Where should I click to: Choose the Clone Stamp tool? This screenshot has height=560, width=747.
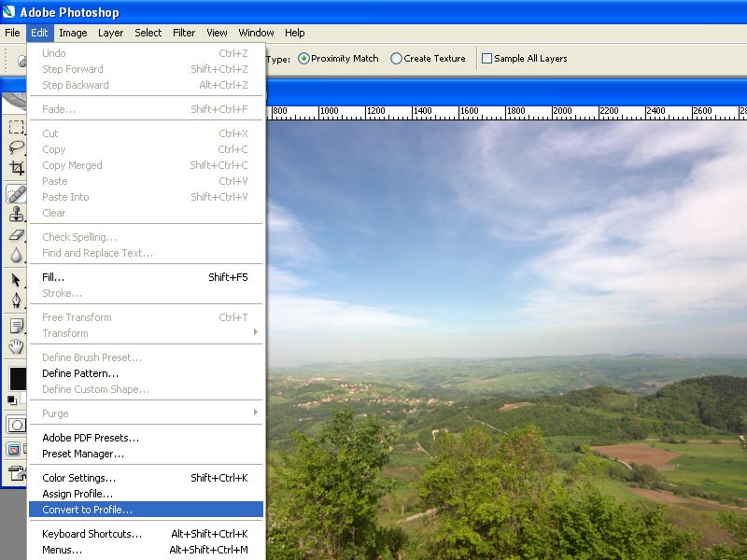[x=16, y=215]
